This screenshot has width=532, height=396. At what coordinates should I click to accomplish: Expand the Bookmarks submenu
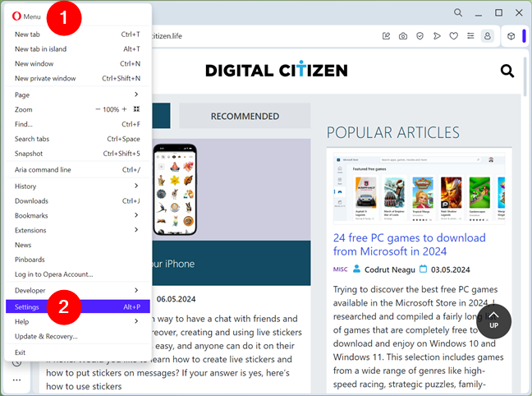(x=78, y=215)
